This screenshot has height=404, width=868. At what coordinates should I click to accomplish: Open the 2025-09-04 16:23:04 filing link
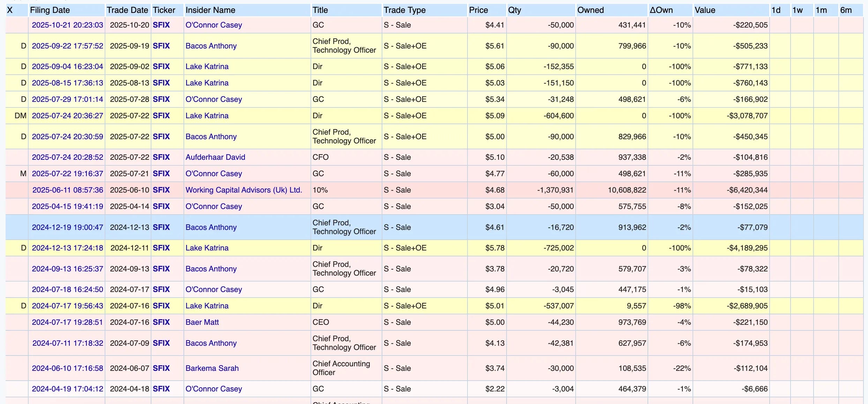68,67
